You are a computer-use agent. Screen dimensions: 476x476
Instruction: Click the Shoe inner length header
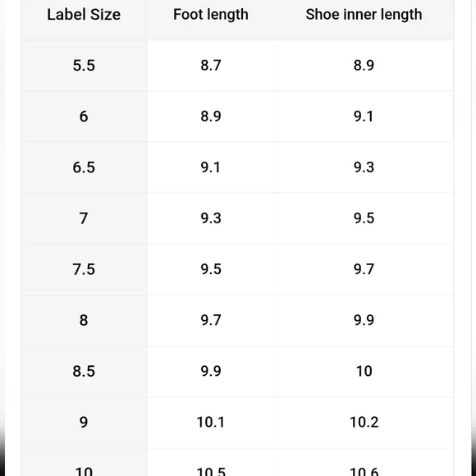(x=364, y=15)
